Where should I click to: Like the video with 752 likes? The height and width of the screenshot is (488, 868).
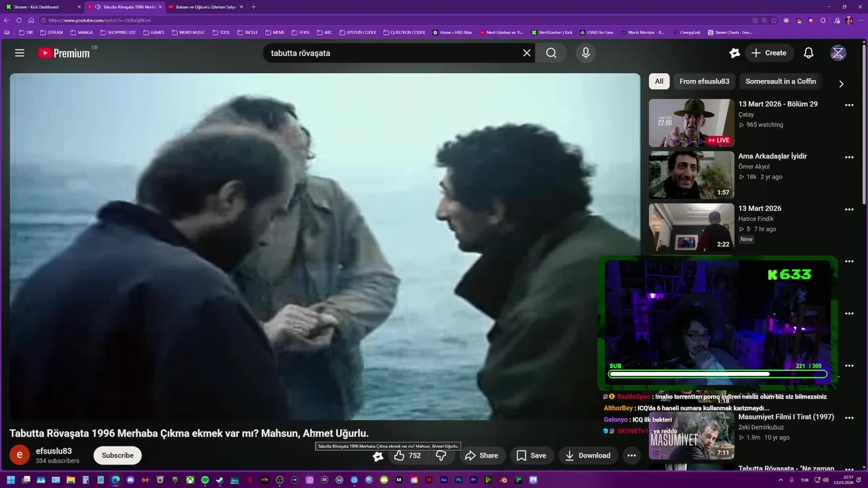tap(408, 455)
